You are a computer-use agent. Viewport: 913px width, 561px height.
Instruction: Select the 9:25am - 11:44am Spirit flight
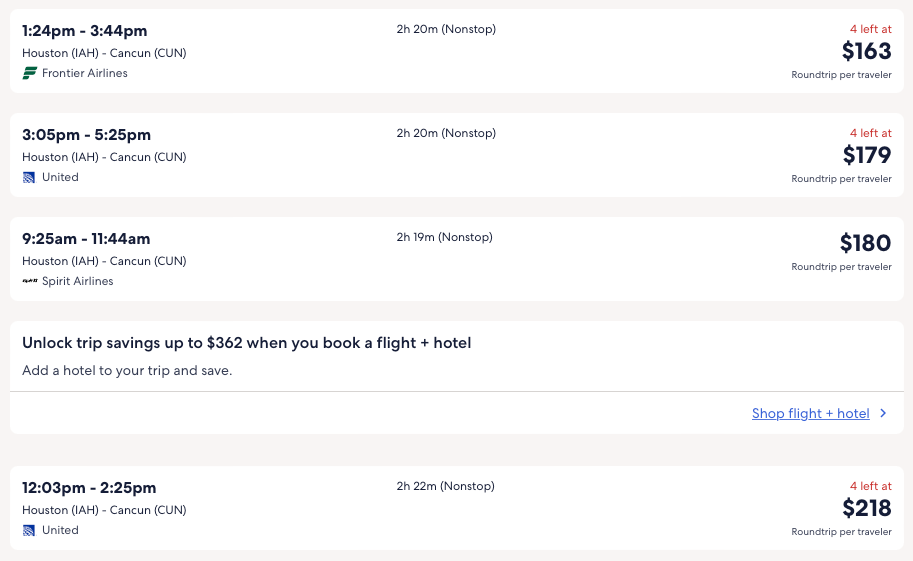pyautogui.click(x=86, y=239)
